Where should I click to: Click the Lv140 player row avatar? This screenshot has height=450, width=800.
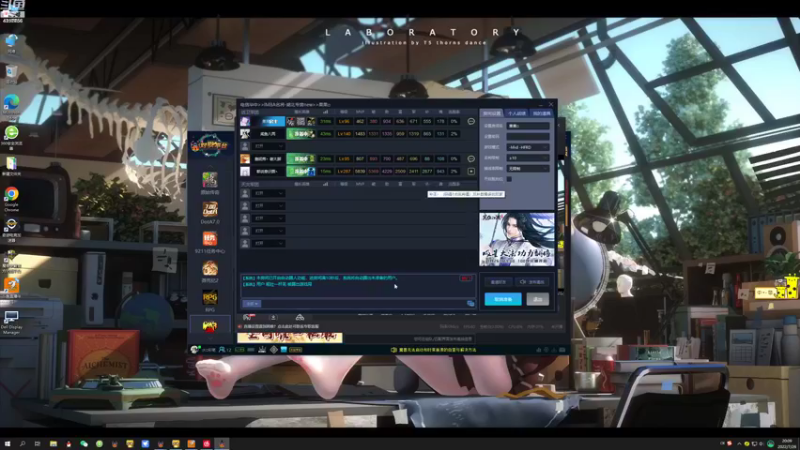click(245, 134)
